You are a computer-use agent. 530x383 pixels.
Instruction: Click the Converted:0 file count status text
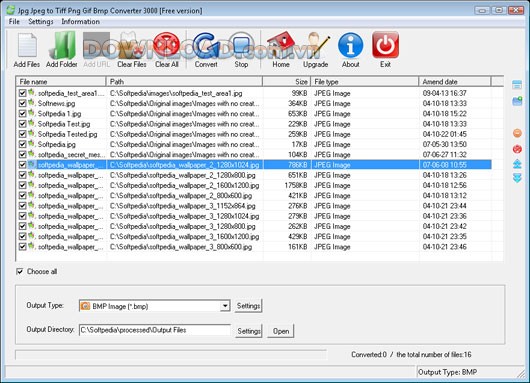[x=411, y=355]
